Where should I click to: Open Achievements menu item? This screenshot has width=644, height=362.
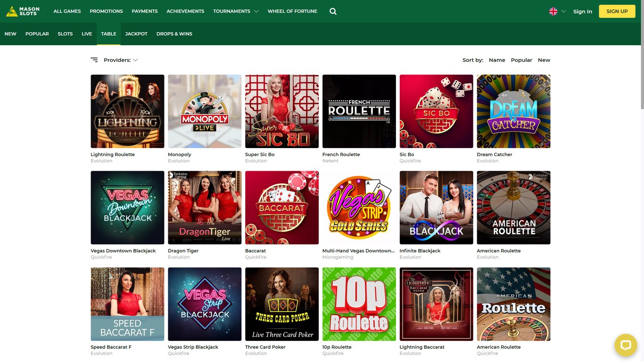(x=185, y=11)
